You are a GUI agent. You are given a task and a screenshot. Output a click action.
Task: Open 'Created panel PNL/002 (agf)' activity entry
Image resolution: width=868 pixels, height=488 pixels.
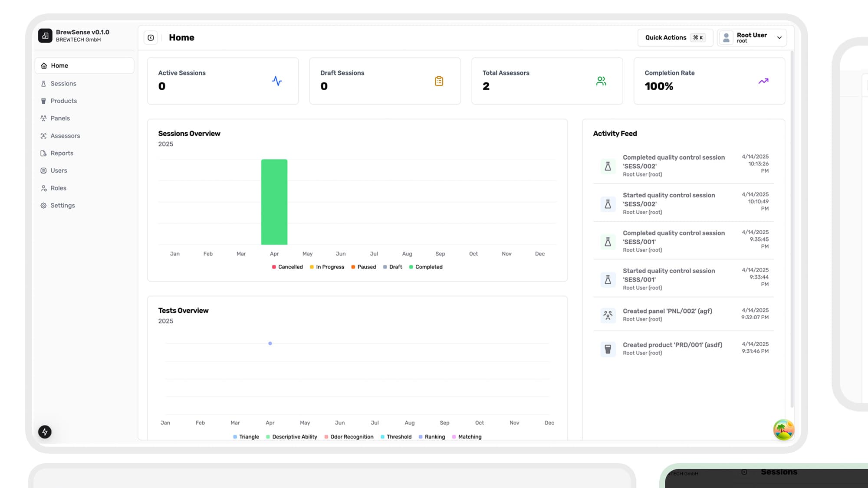tap(684, 314)
